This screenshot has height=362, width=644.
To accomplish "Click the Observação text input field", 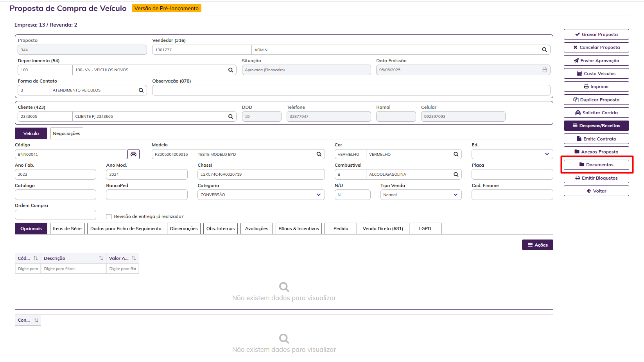I will [x=351, y=90].
